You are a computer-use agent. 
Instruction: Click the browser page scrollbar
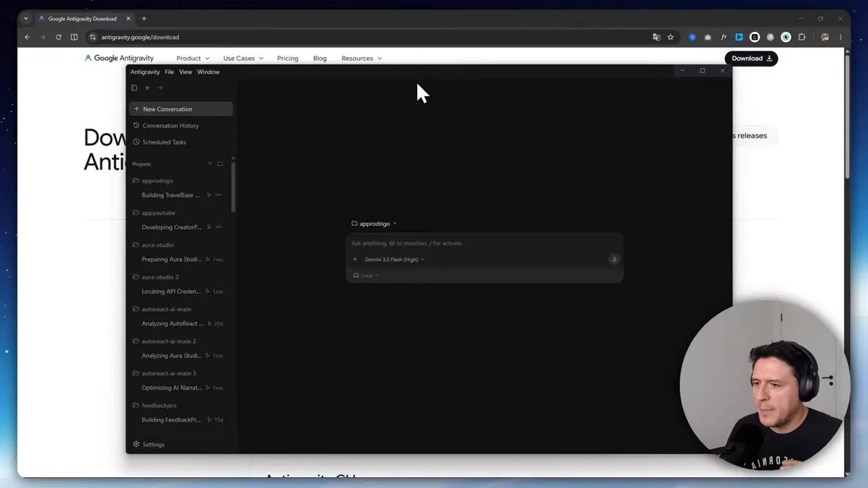tap(847, 115)
